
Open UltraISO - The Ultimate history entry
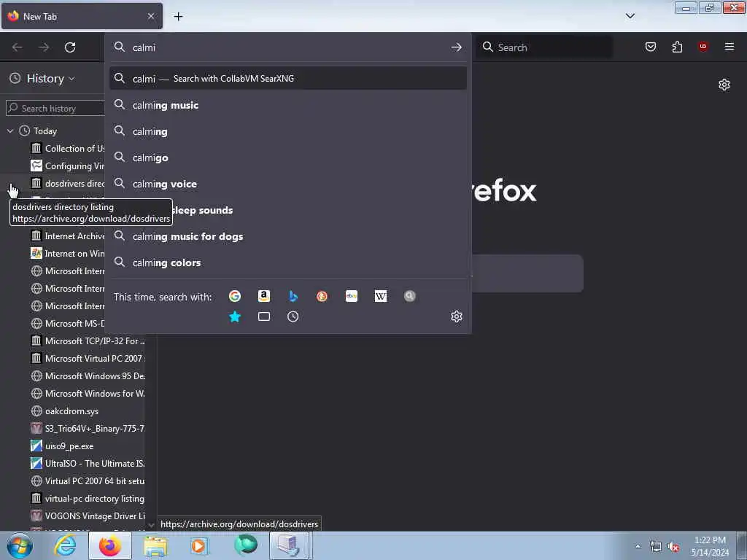(x=88, y=463)
